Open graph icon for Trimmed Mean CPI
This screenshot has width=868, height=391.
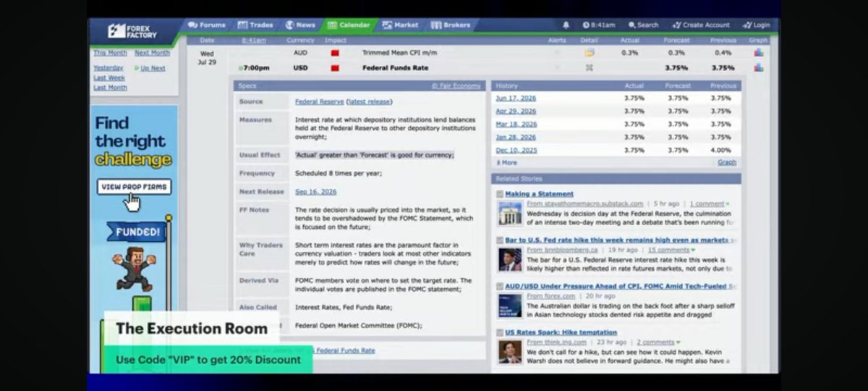coord(759,53)
